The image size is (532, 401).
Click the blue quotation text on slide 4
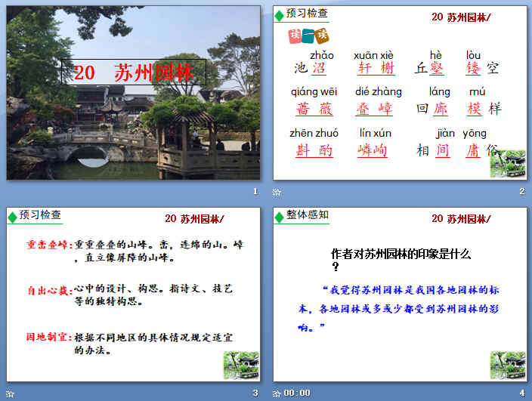tap(399, 309)
